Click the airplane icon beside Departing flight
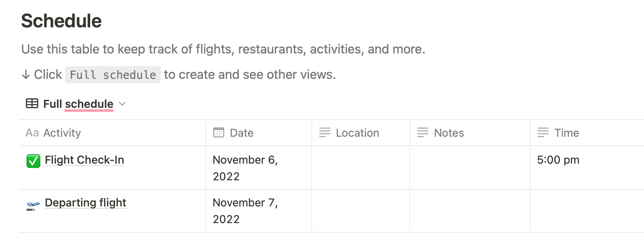 click(33, 204)
